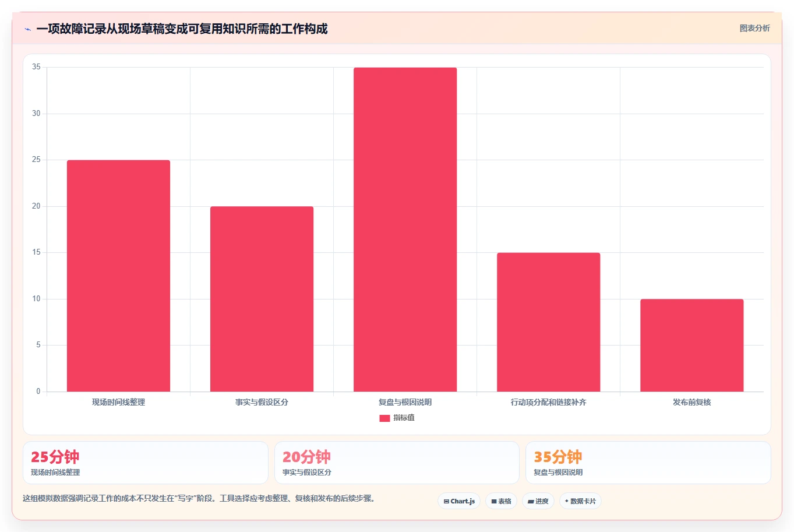Click the 复盘与根因说明 bar in the chart
Viewport: 794px width, 532px height.
[x=405, y=230]
